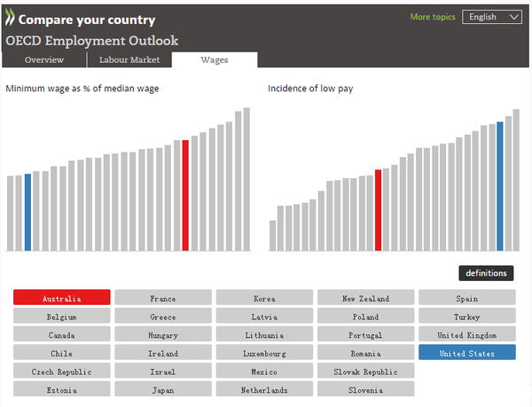Screen dimensions: 532x407
Task: Deselect the United States country toggle
Action: 466,353
